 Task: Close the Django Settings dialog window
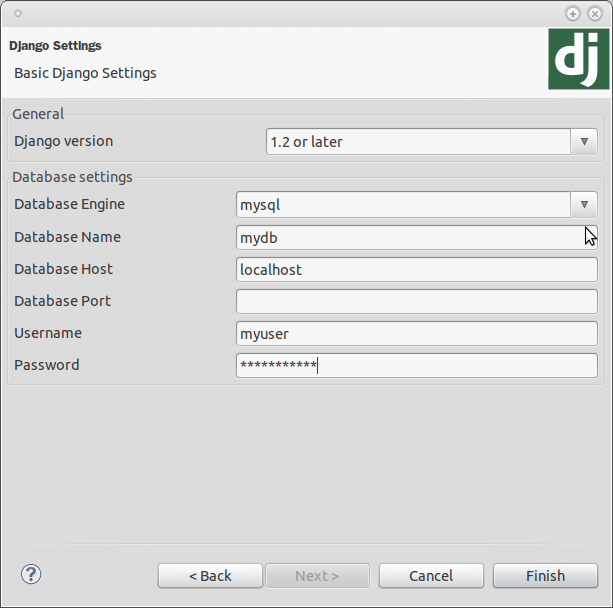coord(595,14)
